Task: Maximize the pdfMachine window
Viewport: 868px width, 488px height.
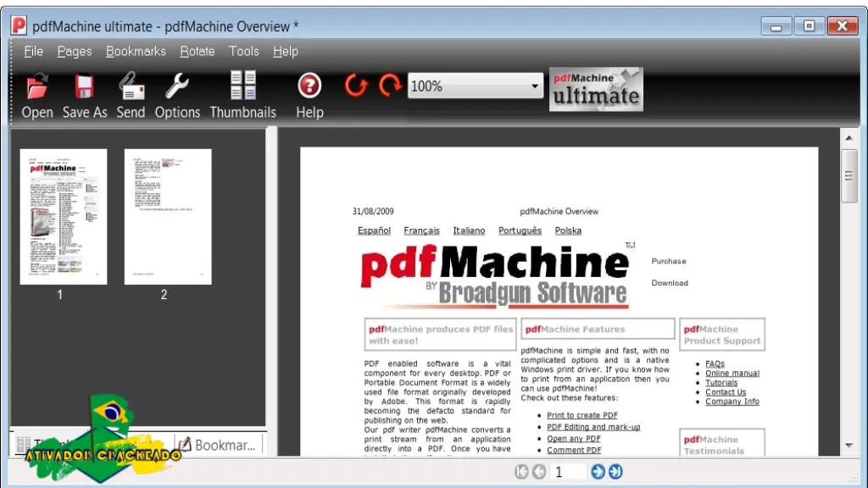Action: click(809, 26)
